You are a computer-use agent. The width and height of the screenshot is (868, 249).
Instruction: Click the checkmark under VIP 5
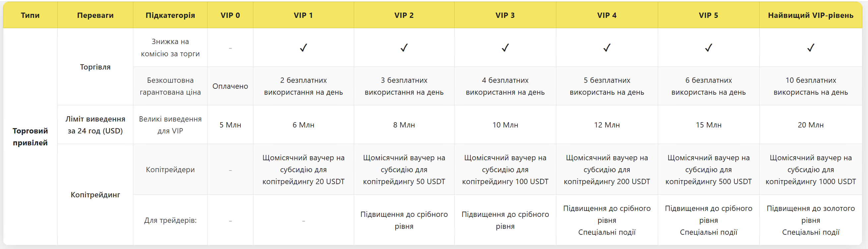point(709,48)
